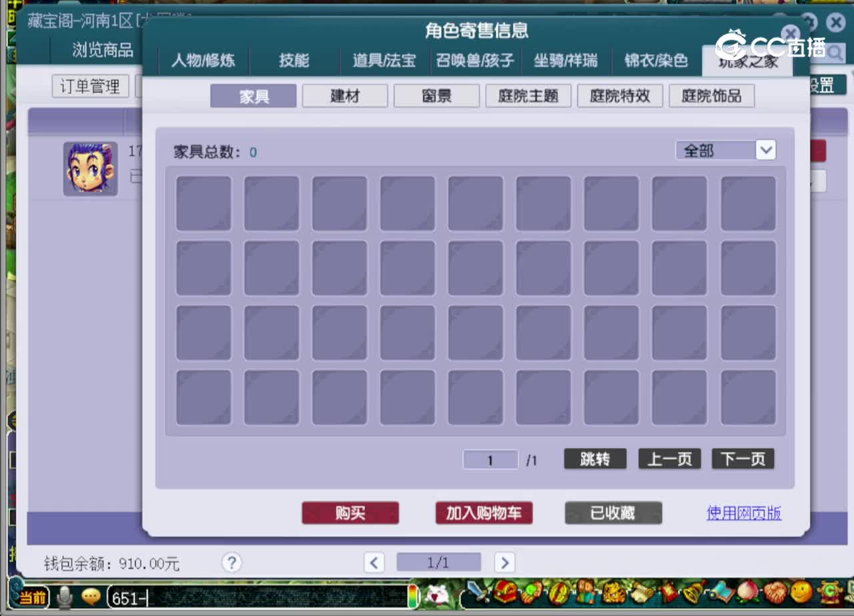Image resolution: width=854 pixels, height=616 pixels.
Task: Select the 技能 tab
Action: tap(296, 60)
